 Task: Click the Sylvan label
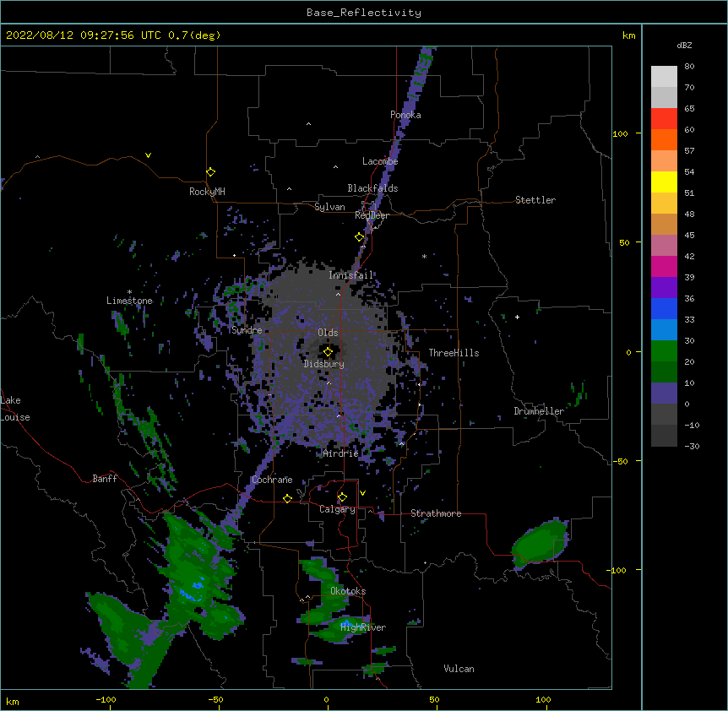329,207
